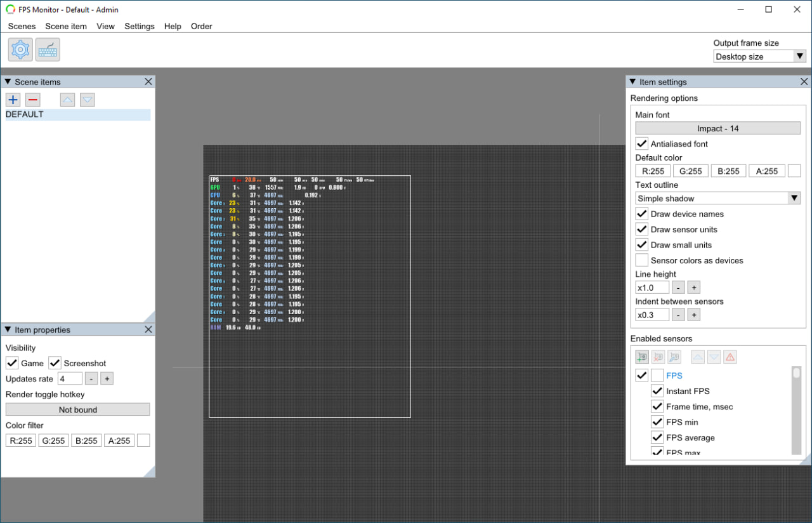Open the Text outline dropdown

click(x=717, y=199)
